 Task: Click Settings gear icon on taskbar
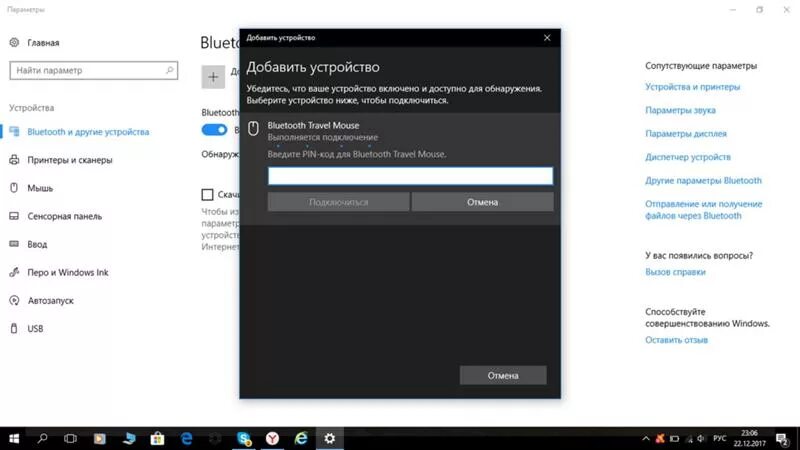(x=330, y=438)
